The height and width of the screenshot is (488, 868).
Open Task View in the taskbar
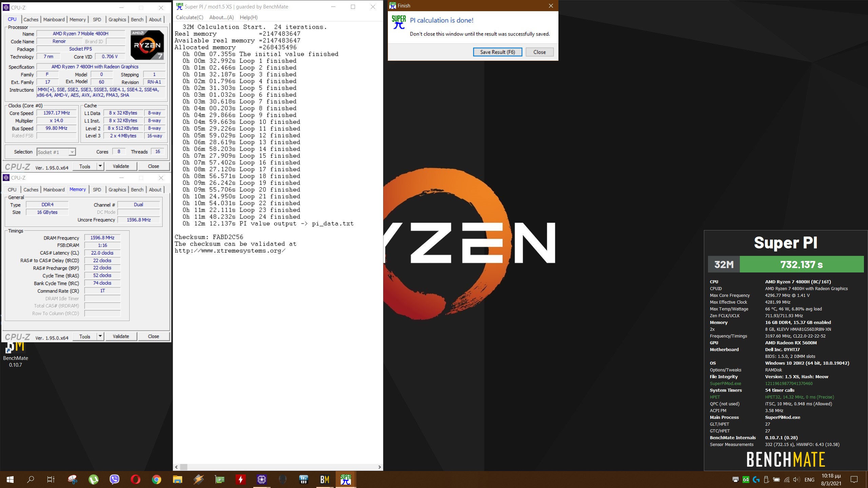pos(51,480)
